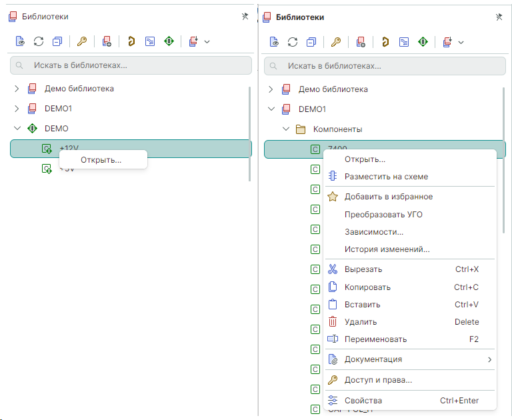Open the import library dropdown arrow in the left toolbar

[x=207, y=42]
